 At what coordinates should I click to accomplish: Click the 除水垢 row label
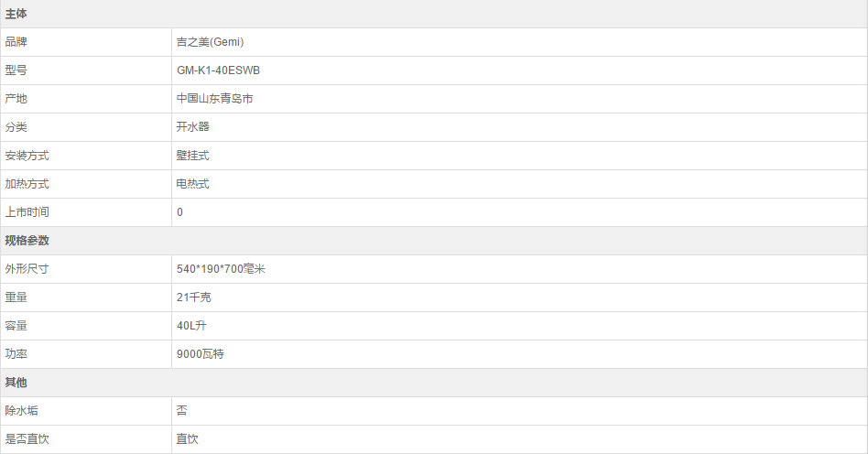(22, 411)
